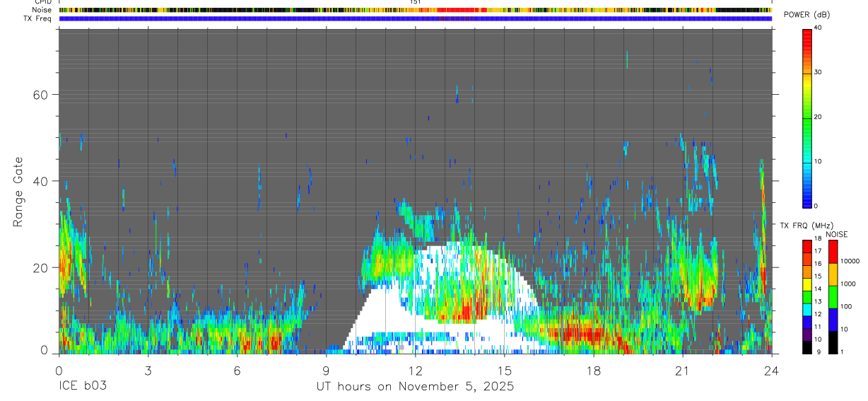This screenshot has width=868, height=401.
Task: Click the 1000 tick on the Noise scale
Action: pyautogui.click(x=848, y=284)
